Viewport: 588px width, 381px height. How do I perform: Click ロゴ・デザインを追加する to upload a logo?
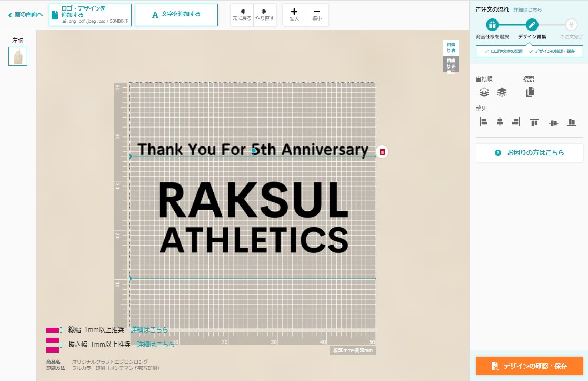(90, 15)
